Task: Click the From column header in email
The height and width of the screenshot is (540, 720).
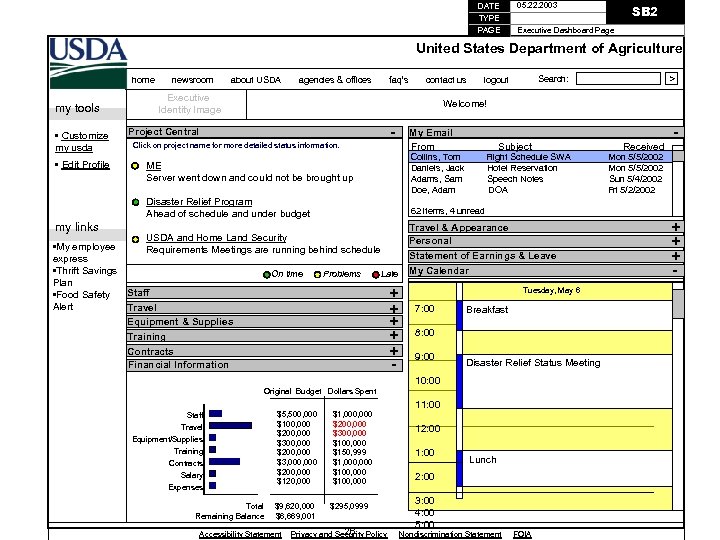Action: pyautogui.click(x=423, y=146)
